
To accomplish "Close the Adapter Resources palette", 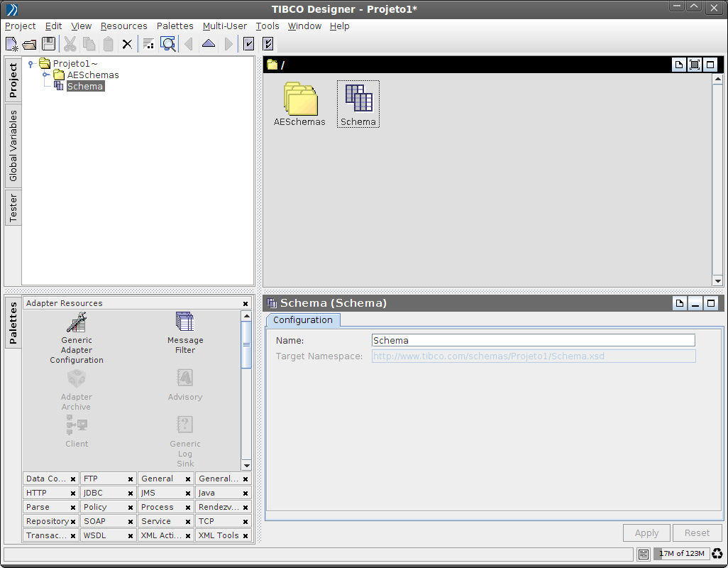I will 246,304.
